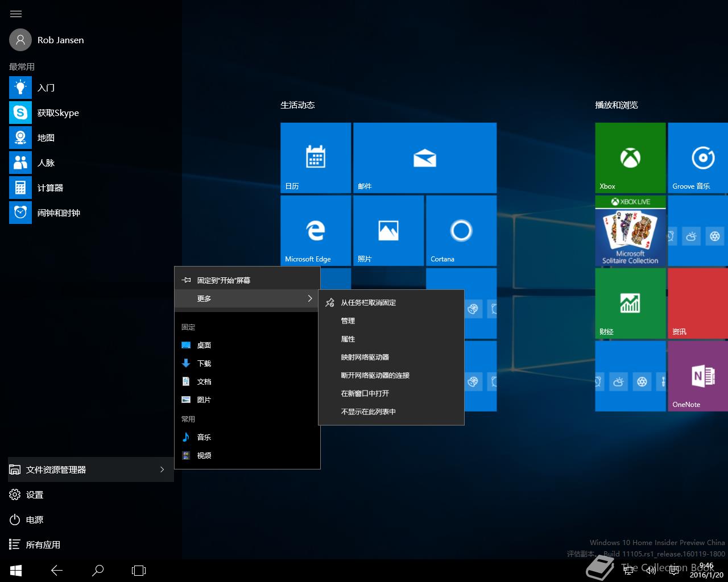Open Microsoft Solitaire Collection tile
The image size is (728, 582).
pyautogui.click(x=630, y=231)
